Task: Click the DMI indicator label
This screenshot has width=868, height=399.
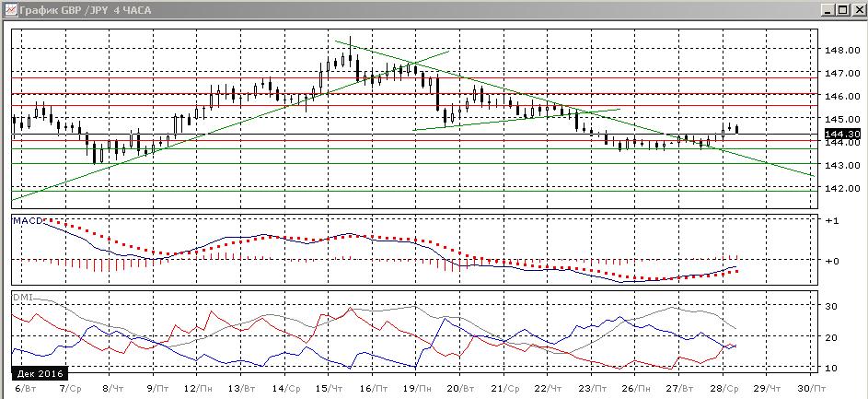Action: pyautogui.click(x=22, y=297)
